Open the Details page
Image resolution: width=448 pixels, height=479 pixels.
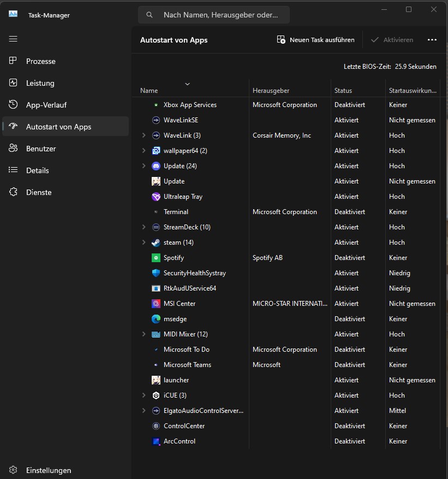click(x=65, y=170)
